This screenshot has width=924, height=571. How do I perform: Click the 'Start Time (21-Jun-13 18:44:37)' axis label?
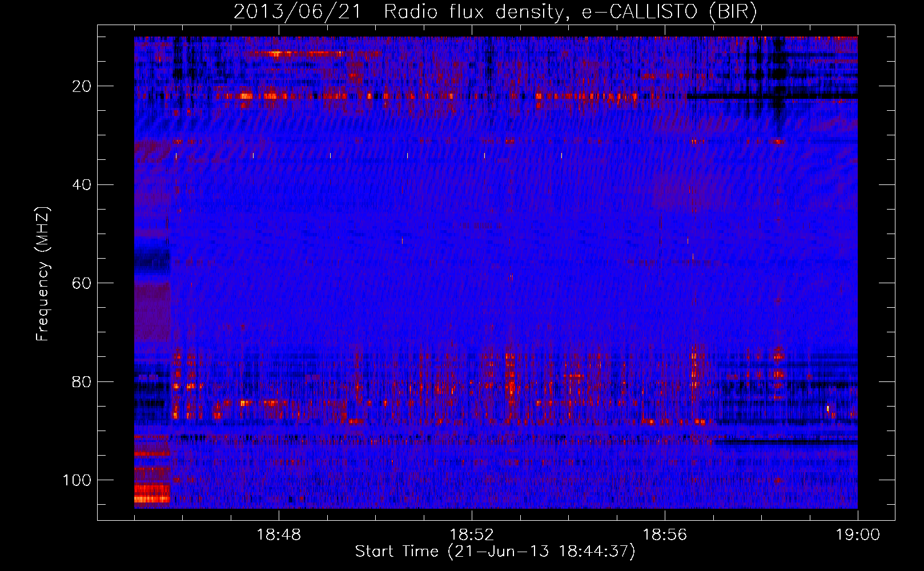click(495, 552)
